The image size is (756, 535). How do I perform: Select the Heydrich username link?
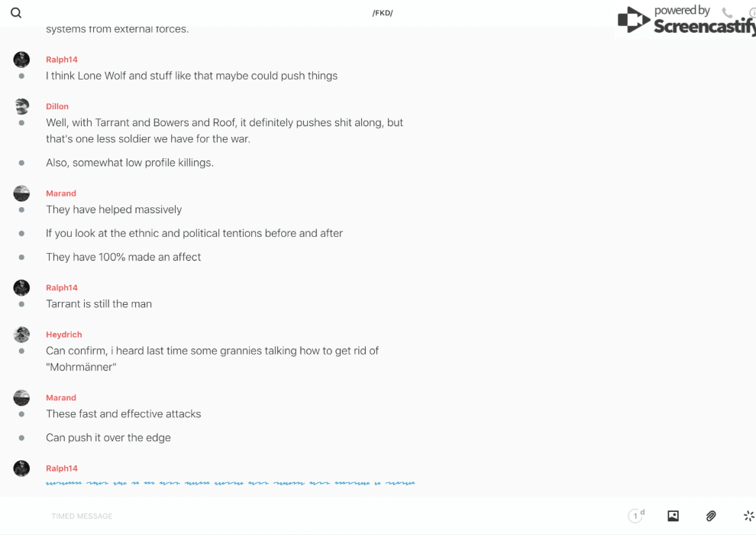click(x=63, y=335)
